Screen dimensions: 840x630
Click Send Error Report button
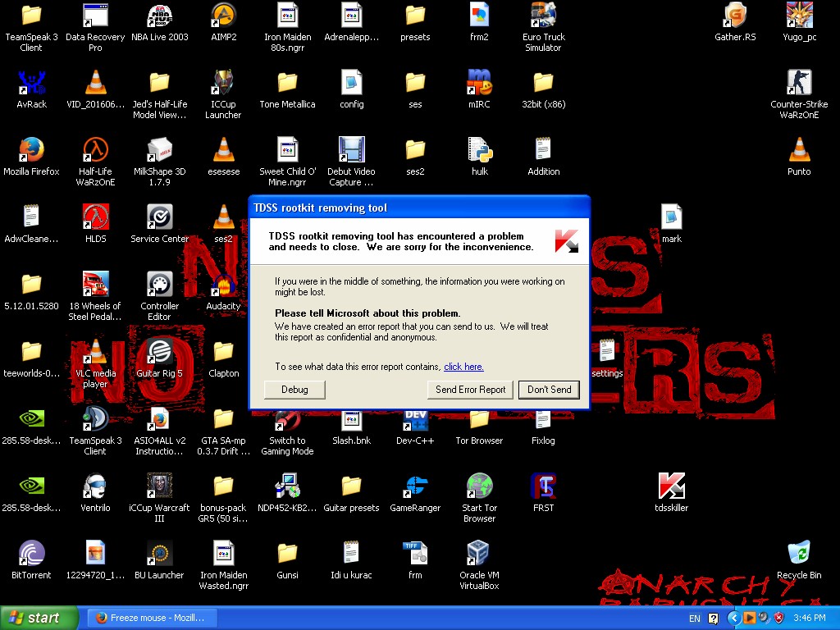pyautogui.click(x=470, y=390)
